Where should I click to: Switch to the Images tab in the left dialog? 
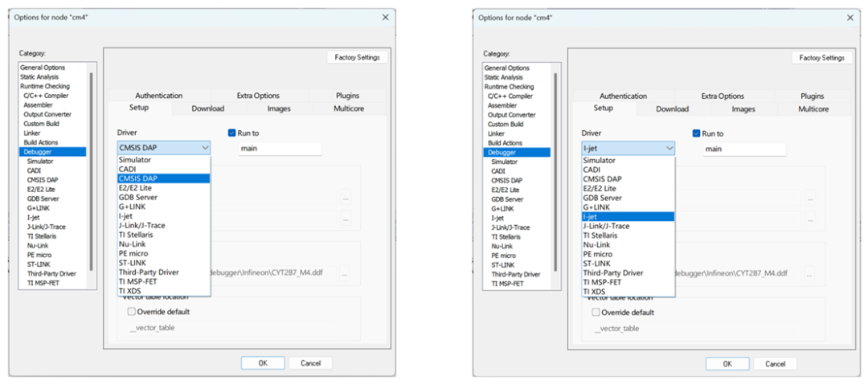[x=279, y=109]
